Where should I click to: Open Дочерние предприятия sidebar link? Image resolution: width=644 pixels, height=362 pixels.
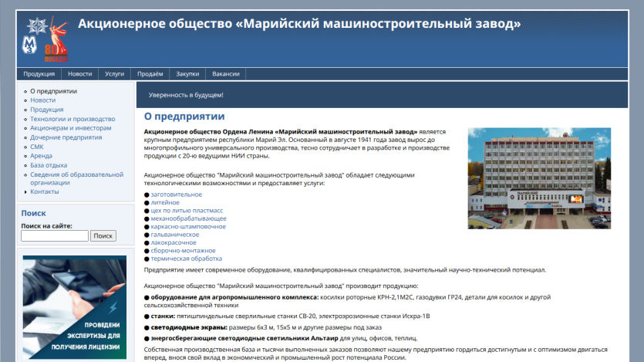pos(66,137)
